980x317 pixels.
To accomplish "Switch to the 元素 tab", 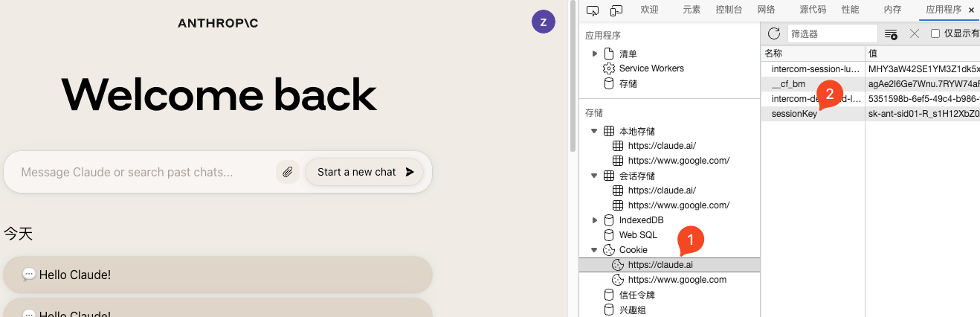I will pyautogui.click(x=692, y=10).
